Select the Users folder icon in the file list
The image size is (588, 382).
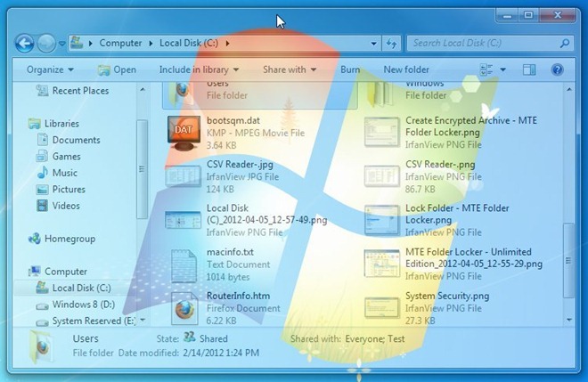pyautogui.click(x=181, y=93)
